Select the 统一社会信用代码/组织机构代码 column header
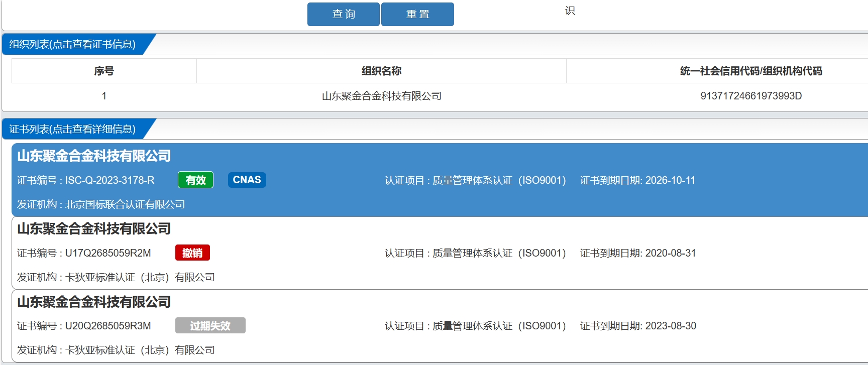This screenshot has width=868, height=365. [x=751, y=71]
